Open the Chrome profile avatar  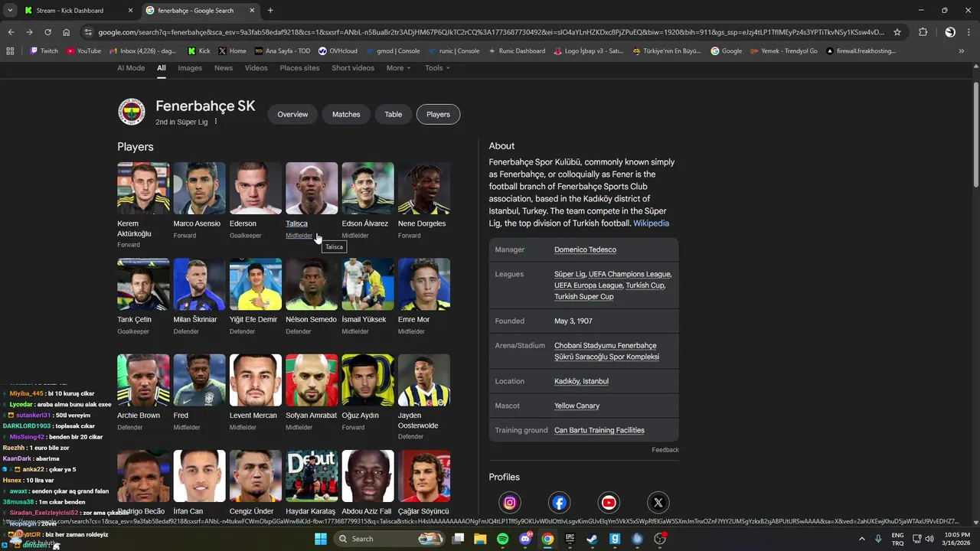pos(950,32)
